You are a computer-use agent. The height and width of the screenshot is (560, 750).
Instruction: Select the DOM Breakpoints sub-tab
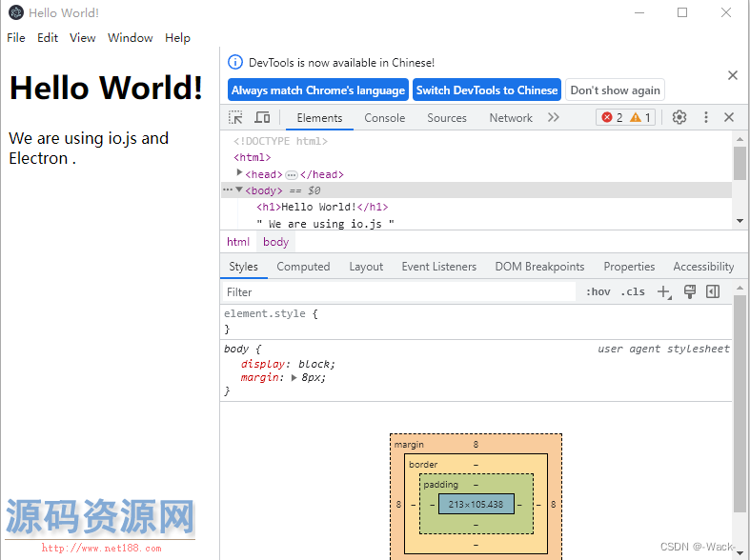pyautogui.click(x=539, y=267)
